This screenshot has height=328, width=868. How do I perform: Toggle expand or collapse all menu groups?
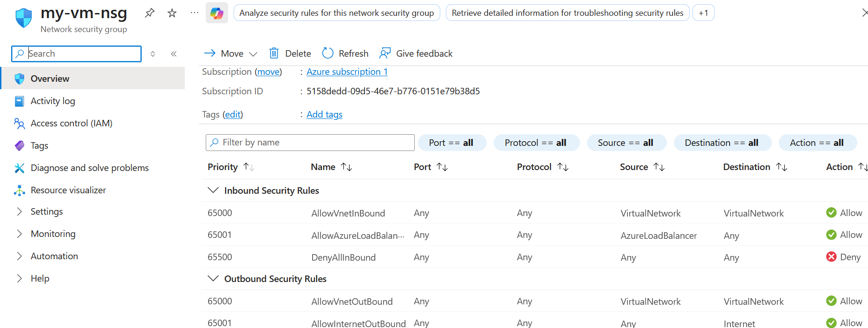[x=153, y=54]
